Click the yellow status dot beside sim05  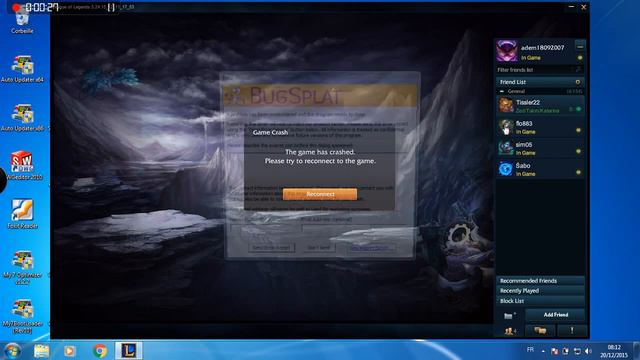[x=578, y=151]
